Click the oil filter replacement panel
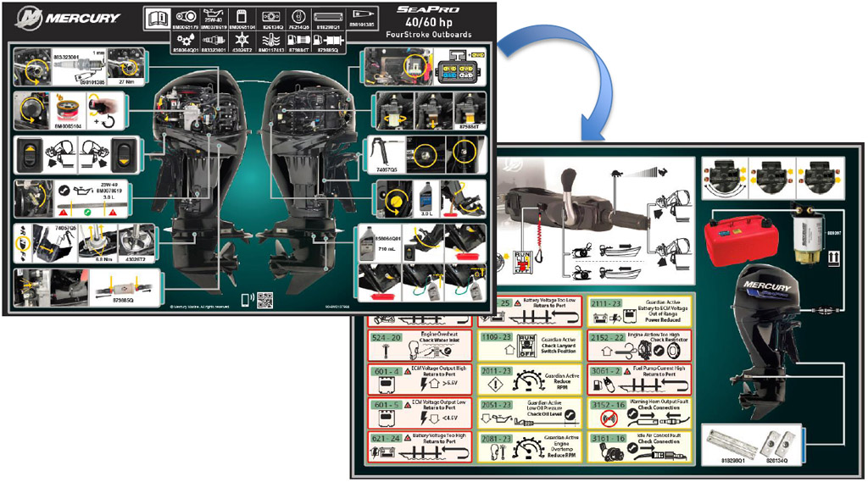The width and height of the screenshot is (868, 482). coord(70,111)
